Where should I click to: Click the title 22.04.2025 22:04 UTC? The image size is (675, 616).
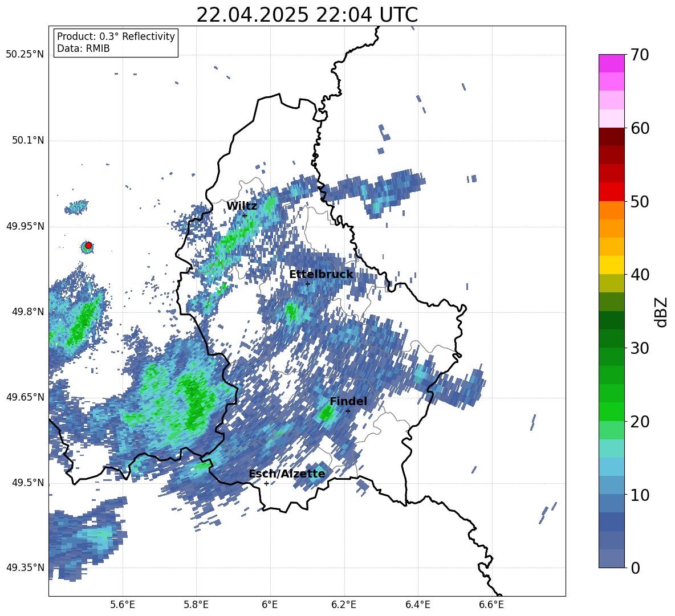(307, 15)
